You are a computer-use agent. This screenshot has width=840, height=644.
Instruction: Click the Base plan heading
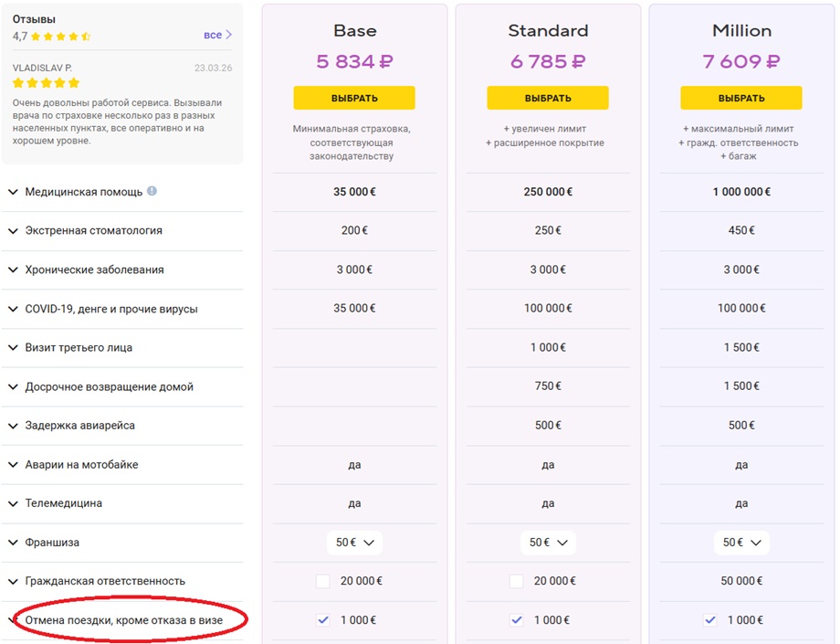coord(354,30)
